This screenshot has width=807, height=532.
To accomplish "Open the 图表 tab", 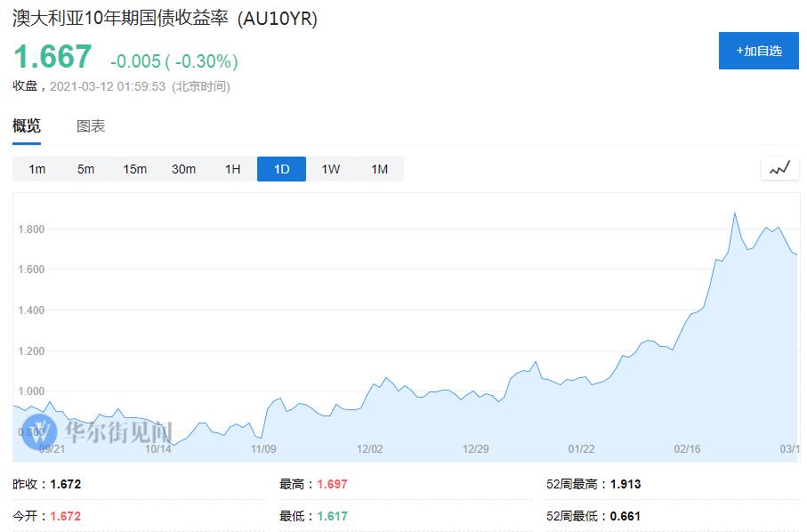I will pos(91,126).
